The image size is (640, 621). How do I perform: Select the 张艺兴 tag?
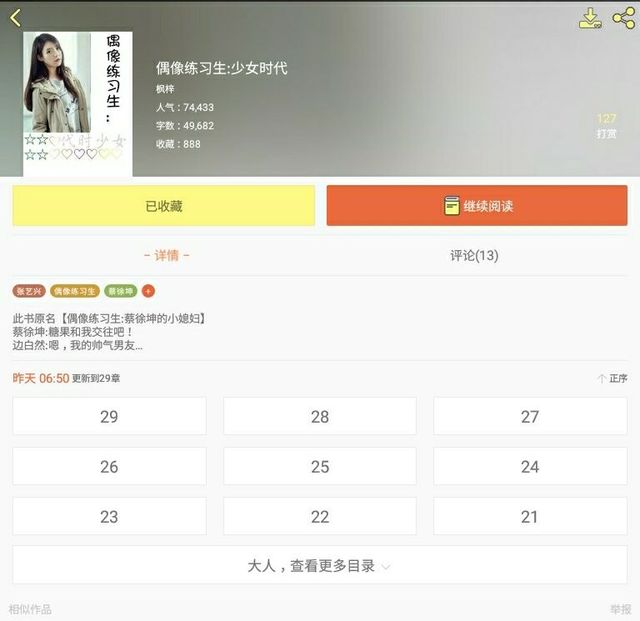click(29, 291)
